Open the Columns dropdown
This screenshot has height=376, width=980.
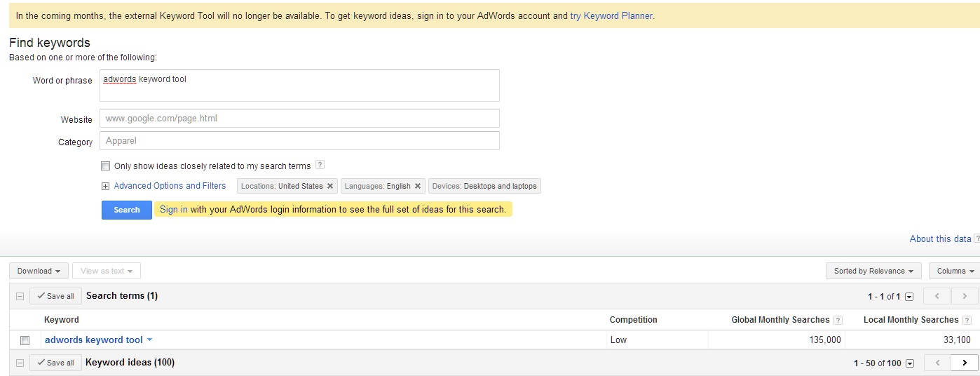(x=955, y=271)
